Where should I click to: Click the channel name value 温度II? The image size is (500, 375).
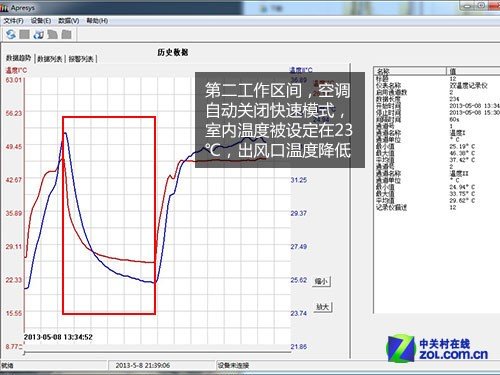pos(459,174)
